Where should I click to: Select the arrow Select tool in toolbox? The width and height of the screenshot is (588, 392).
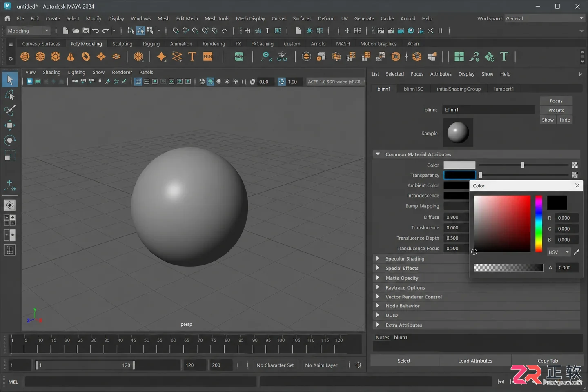[x=10, y=80]
